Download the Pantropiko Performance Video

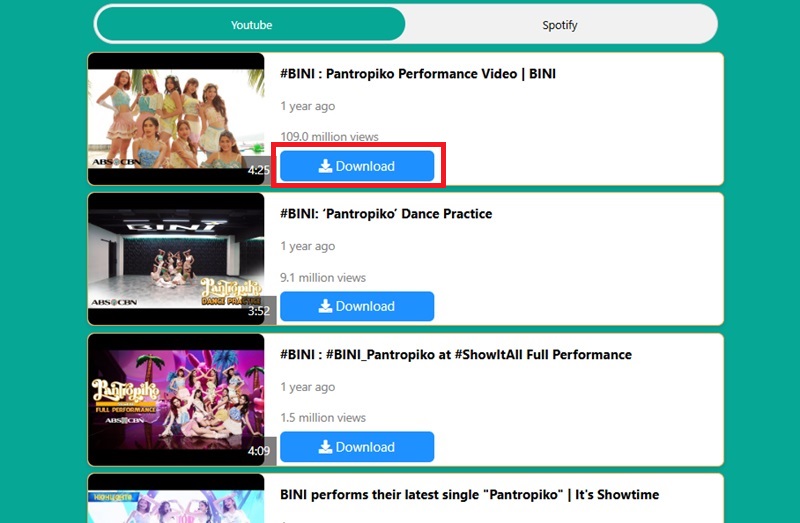tap(357, 166)
